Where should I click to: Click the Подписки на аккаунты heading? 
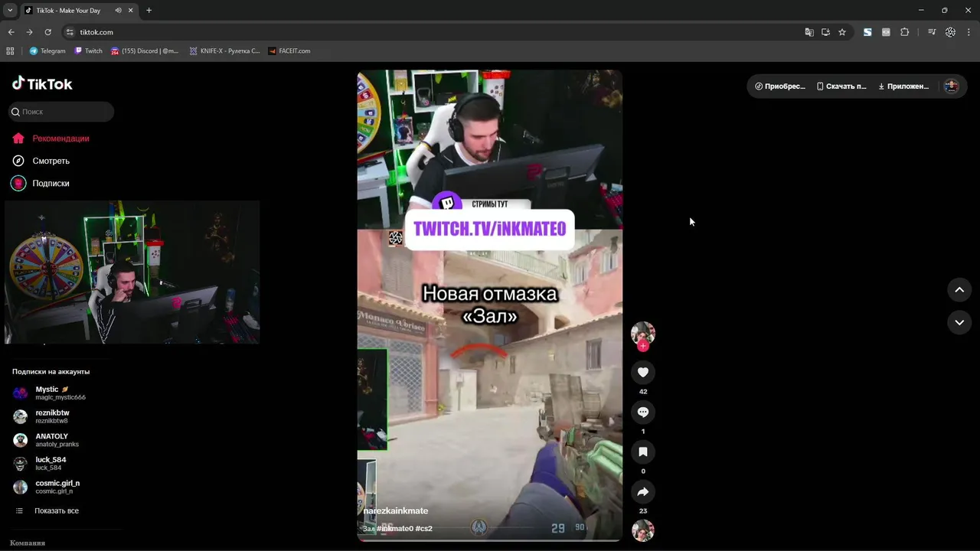pos(51,372)
